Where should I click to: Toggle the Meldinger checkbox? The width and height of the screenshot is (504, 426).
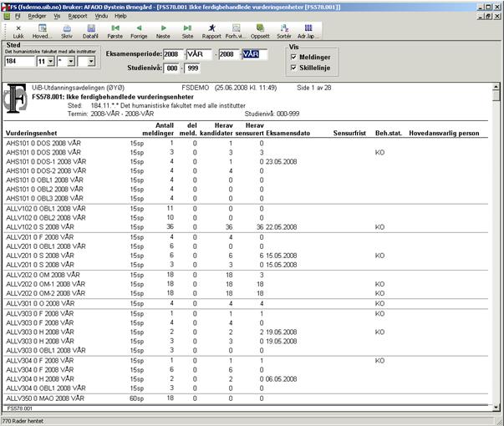(293, 57)
